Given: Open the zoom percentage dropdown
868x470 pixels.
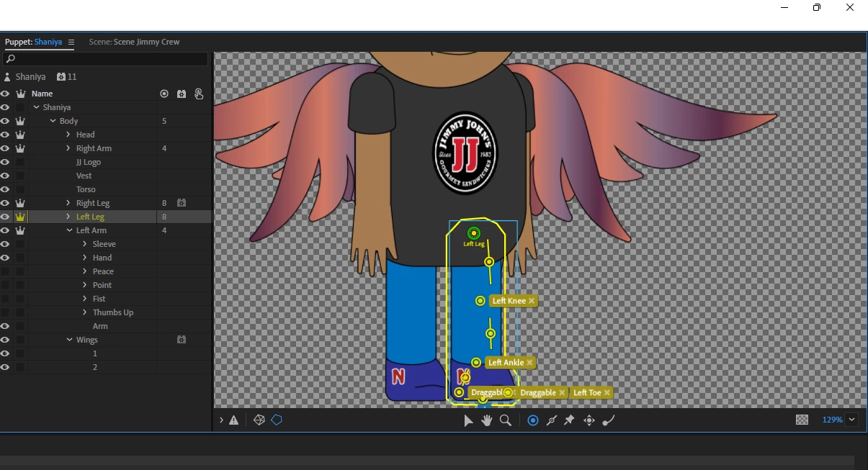Looking at the screenshot, I should pyautogui.click(x=852, y=420).
